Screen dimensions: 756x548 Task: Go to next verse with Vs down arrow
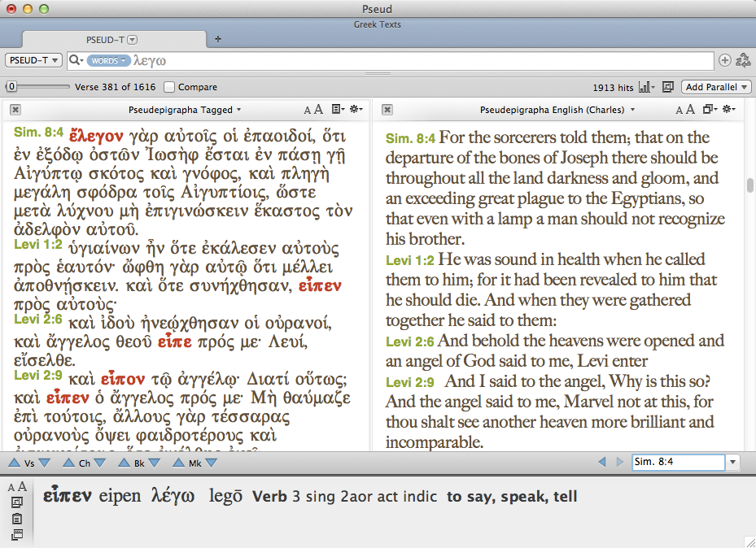45,463
